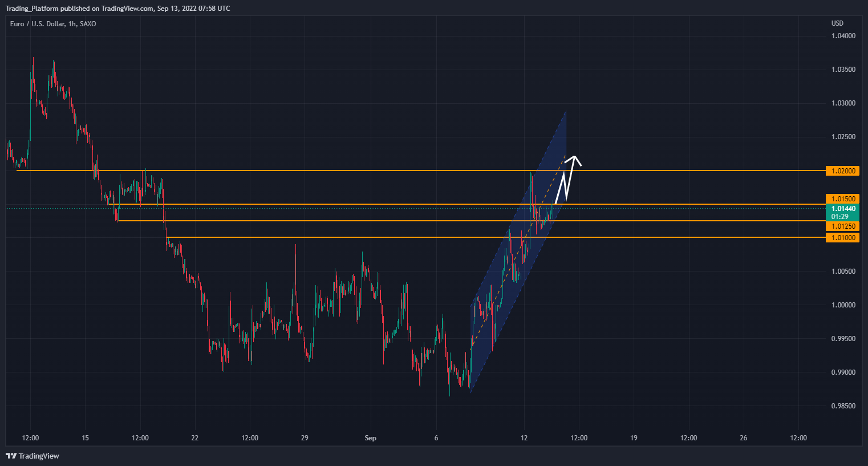Click the 1.03000 price axis value
868x466 pixels.
pos(843,103)
